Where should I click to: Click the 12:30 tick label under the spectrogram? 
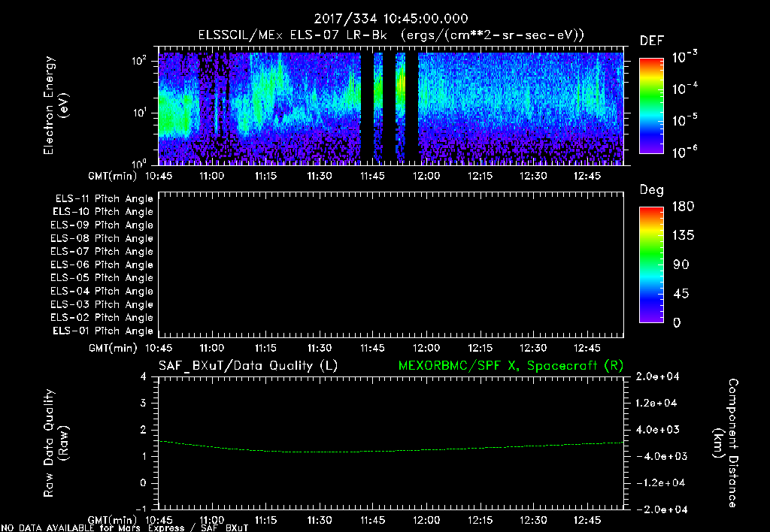pos(533,176)
